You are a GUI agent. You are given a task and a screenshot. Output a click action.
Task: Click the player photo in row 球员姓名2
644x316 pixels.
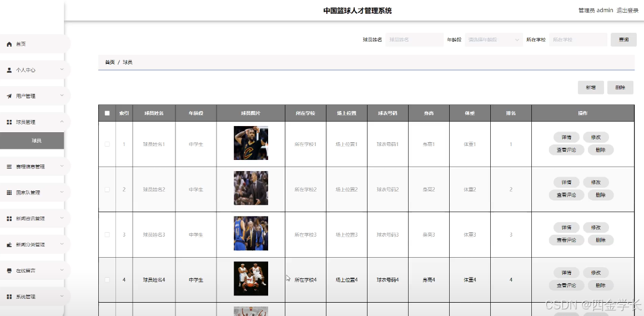[x=251, y=188]
